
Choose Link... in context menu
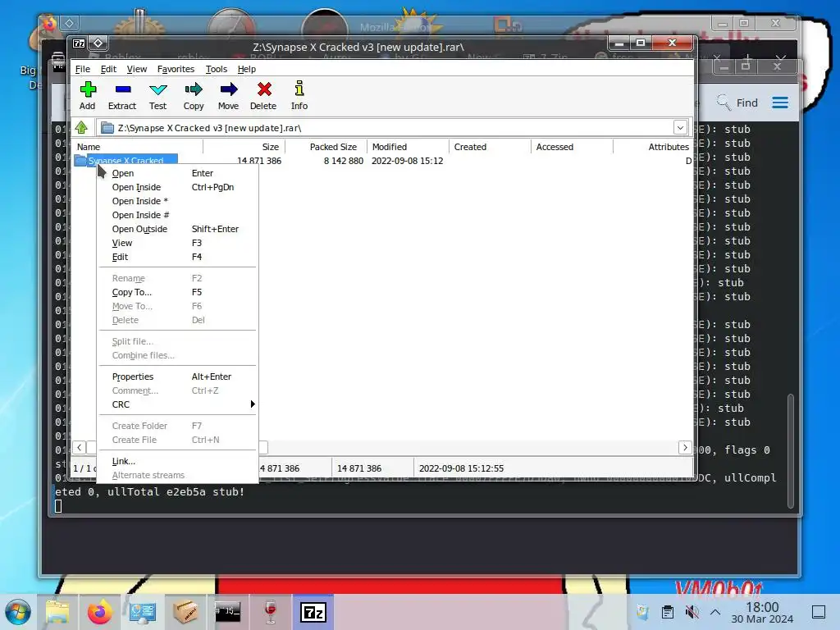(x=177, y=461)
